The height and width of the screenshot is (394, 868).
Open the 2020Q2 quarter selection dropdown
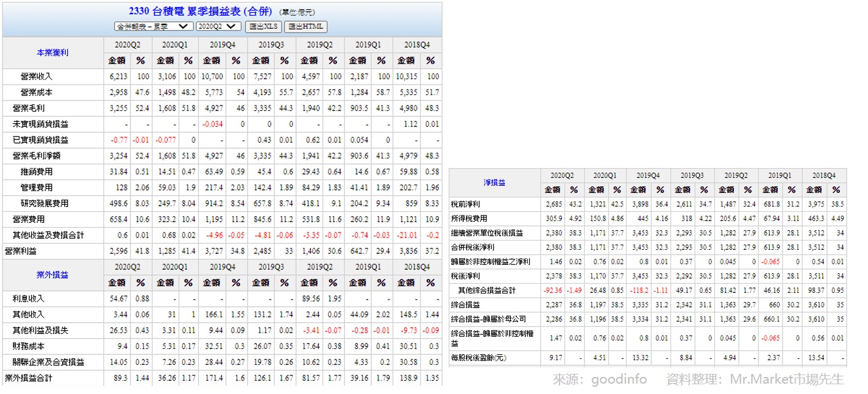click(219, 26)
